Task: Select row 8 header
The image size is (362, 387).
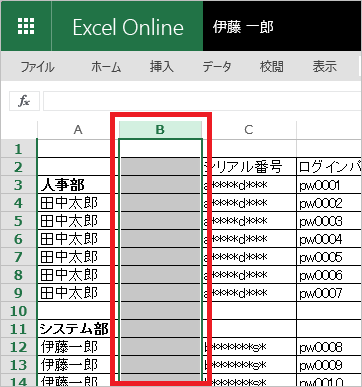Action: 18,275
